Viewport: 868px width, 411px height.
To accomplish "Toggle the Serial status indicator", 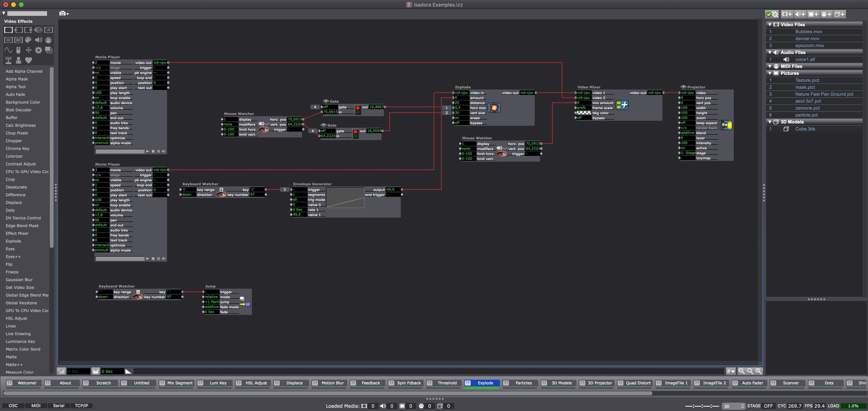I will [x=59, y=406].
